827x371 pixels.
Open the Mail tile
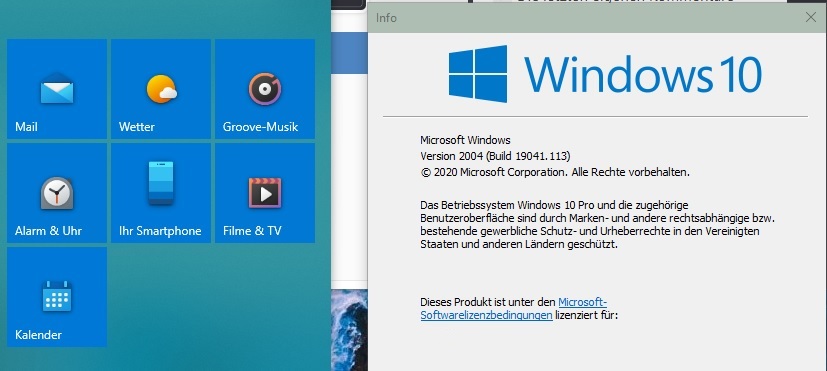click(x=57, y=89)
